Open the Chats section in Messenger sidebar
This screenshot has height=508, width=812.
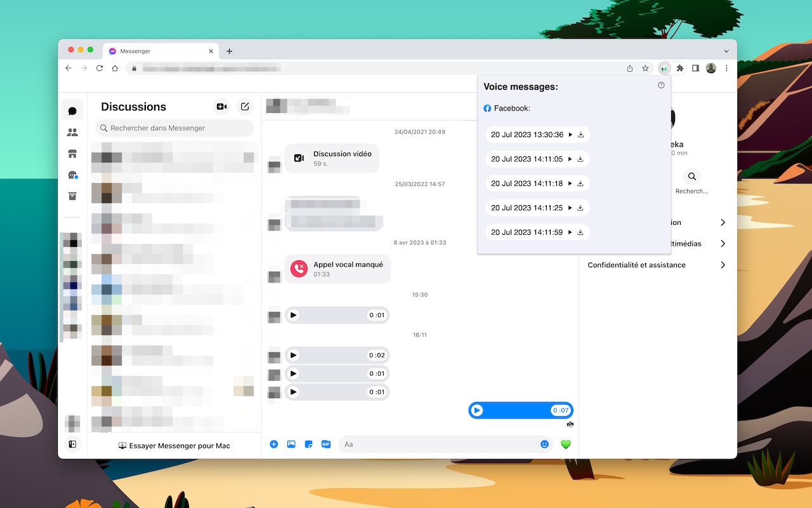[x=72, y=109]
